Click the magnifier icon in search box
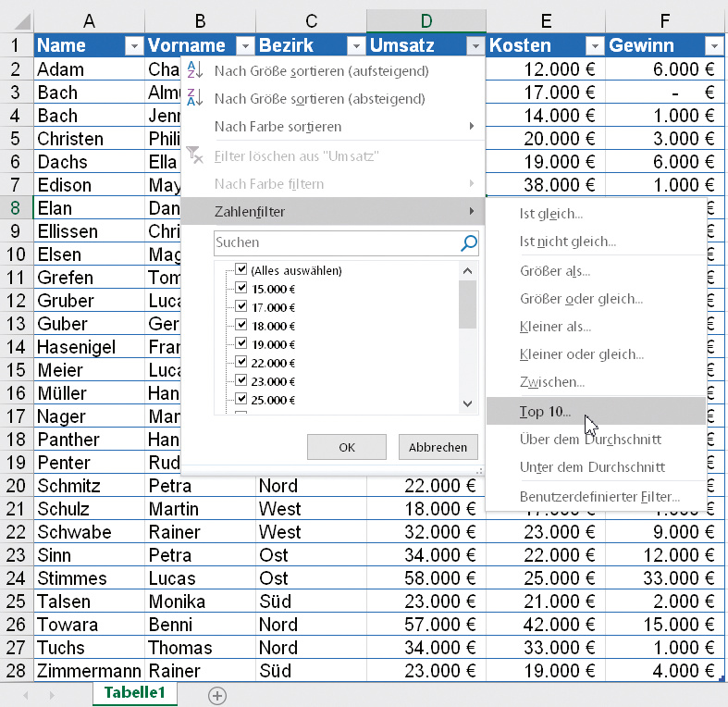Image resolution: width=728 pixels, height=707 pixels. 469,243
